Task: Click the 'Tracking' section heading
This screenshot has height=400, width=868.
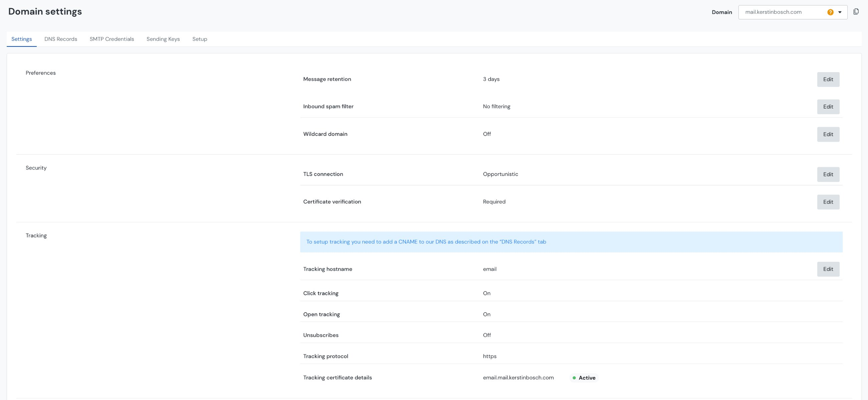Action: [36, 235]
